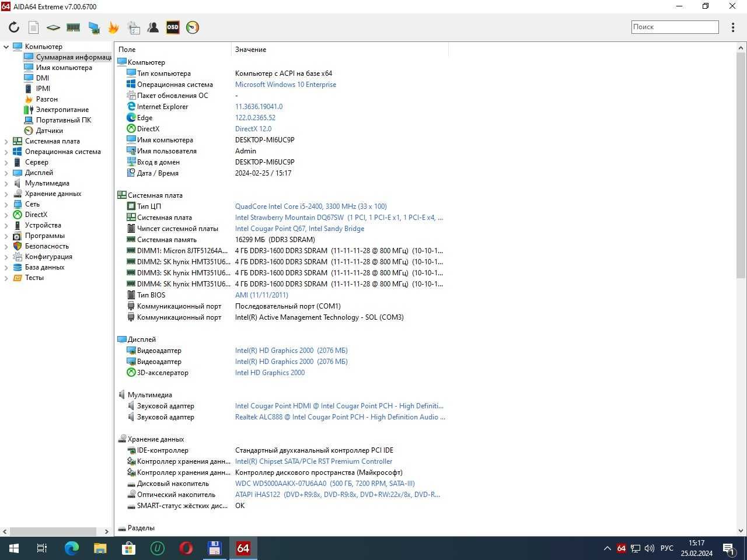Launch Microsoft Edge from the taskbar
The height and width of the screenshot is (560, 747).
71,548
